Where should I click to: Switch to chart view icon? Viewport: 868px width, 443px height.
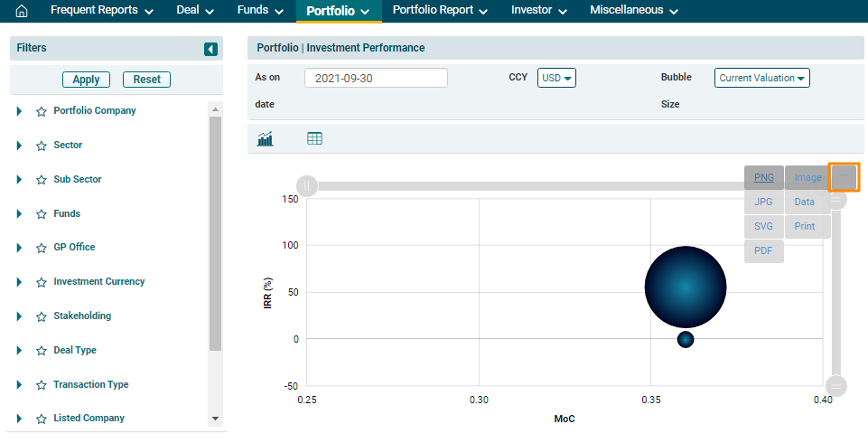tap(266, 138)
